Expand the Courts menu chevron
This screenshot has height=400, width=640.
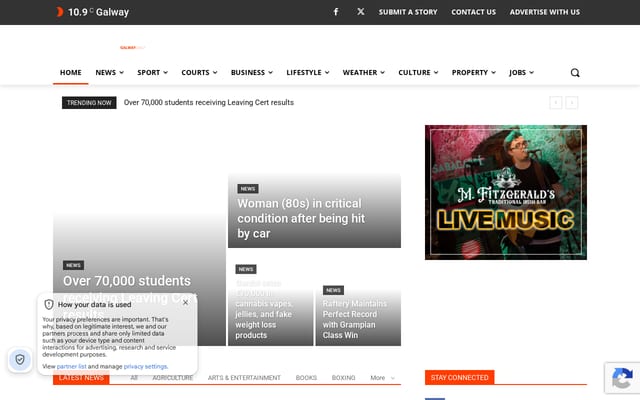tap(215, 73)
